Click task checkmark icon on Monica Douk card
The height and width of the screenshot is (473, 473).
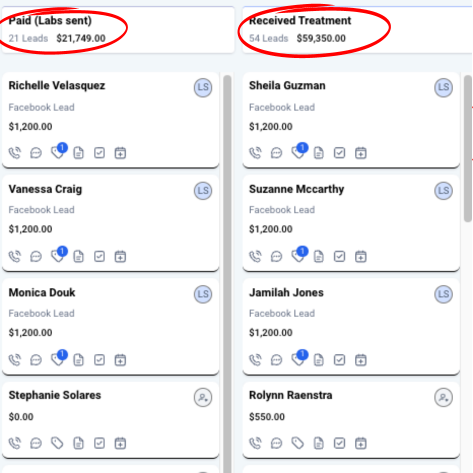pyautogui.click(x=99, y=360)
